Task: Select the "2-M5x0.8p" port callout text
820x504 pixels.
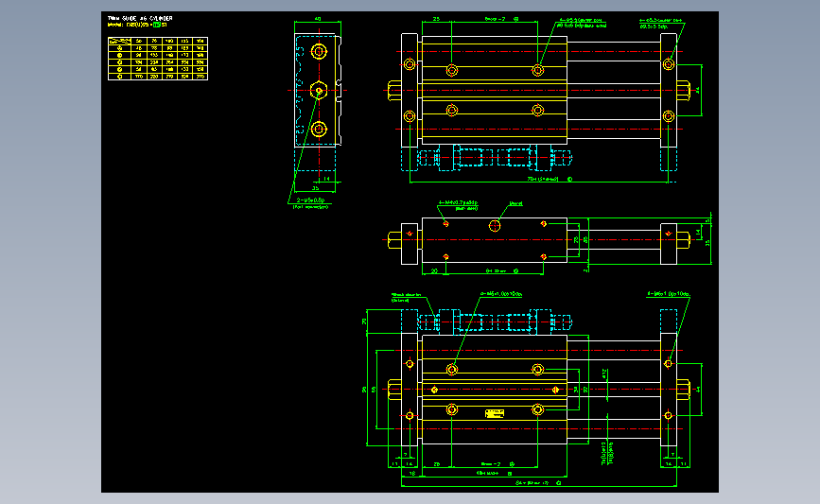Action: [310, 200]
